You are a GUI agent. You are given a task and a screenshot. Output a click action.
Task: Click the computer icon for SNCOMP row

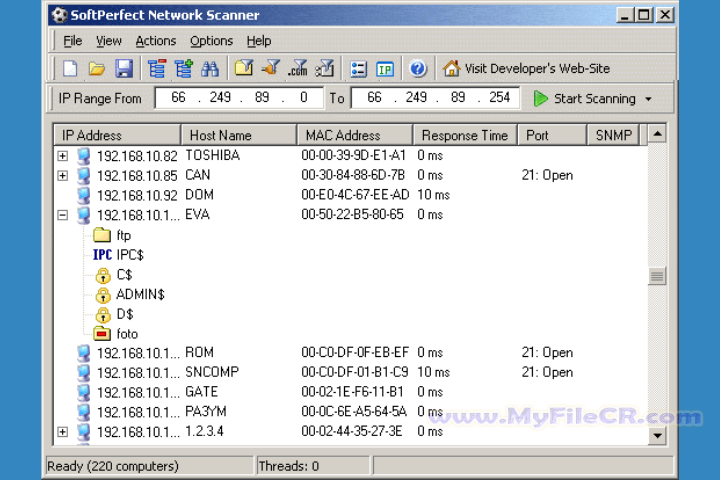tap(84, 373)
